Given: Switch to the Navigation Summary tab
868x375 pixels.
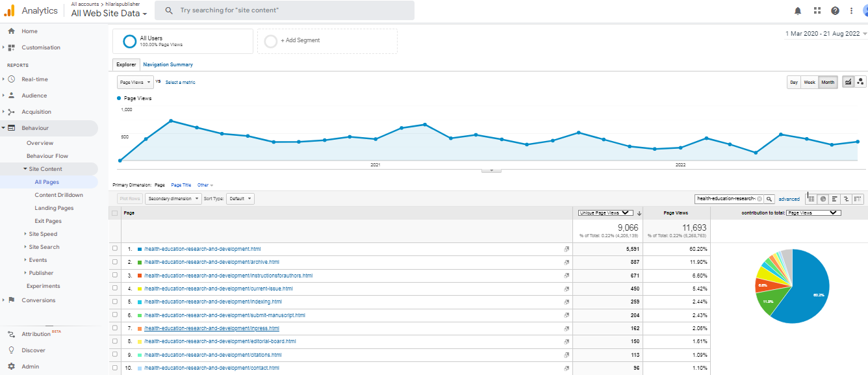Looking at the screenshot, I should [168, 64].
